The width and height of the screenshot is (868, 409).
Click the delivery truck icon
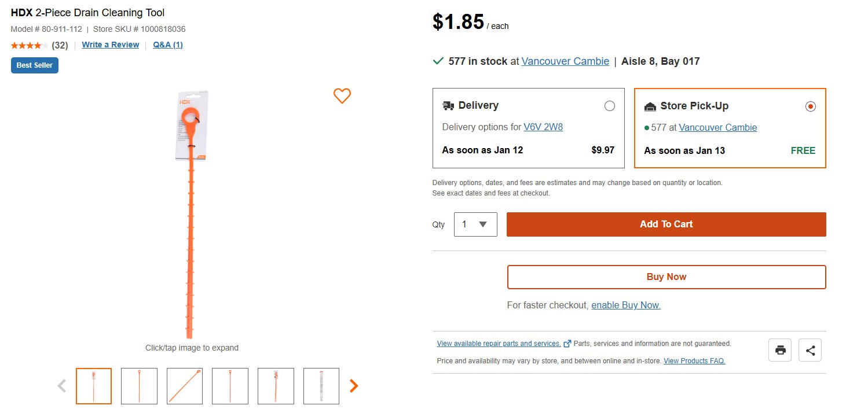(448, 106)
